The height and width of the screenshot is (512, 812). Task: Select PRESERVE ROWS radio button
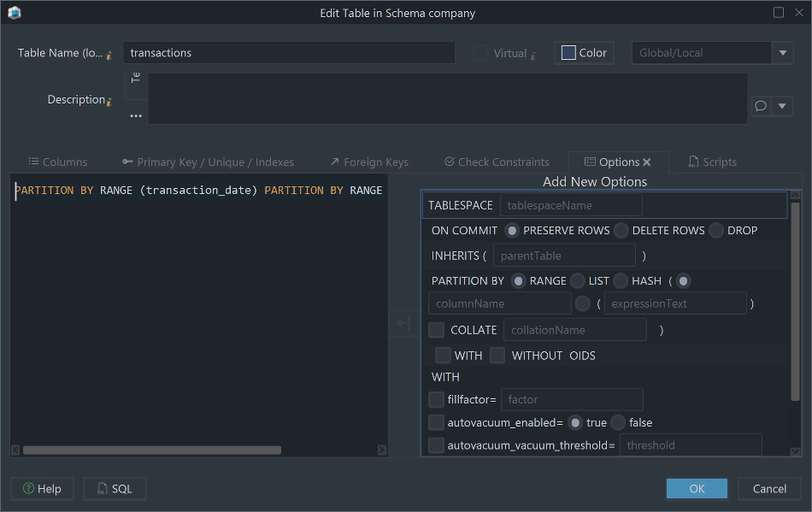pos(512,231)
